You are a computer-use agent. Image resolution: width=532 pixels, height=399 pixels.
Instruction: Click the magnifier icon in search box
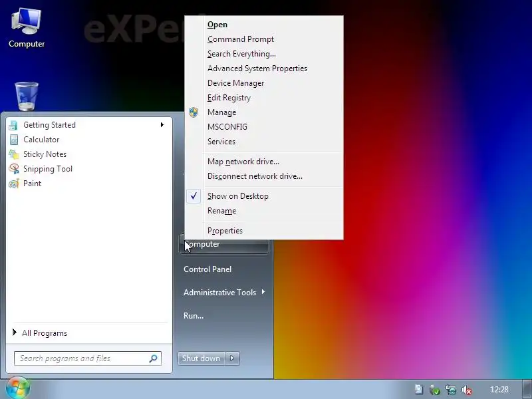(154, 358)
